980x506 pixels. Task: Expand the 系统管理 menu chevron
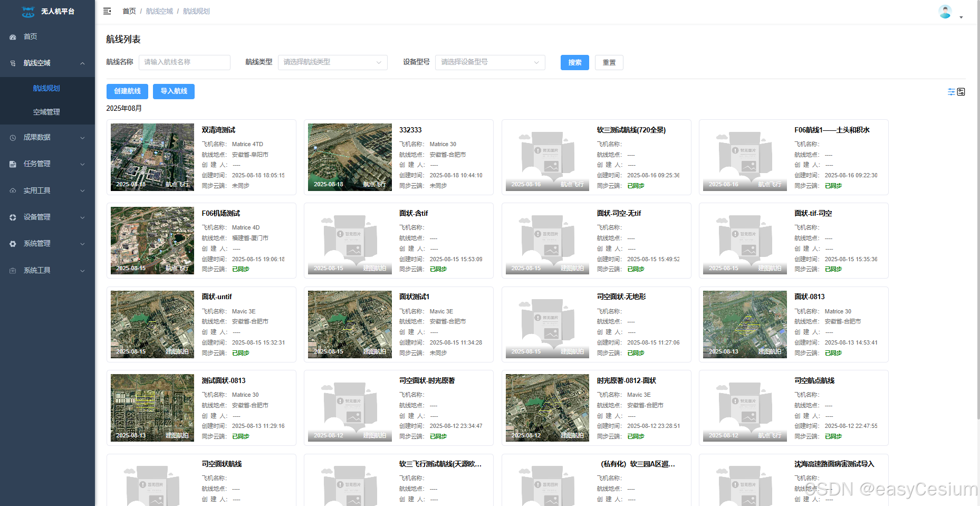coord(82,244)
